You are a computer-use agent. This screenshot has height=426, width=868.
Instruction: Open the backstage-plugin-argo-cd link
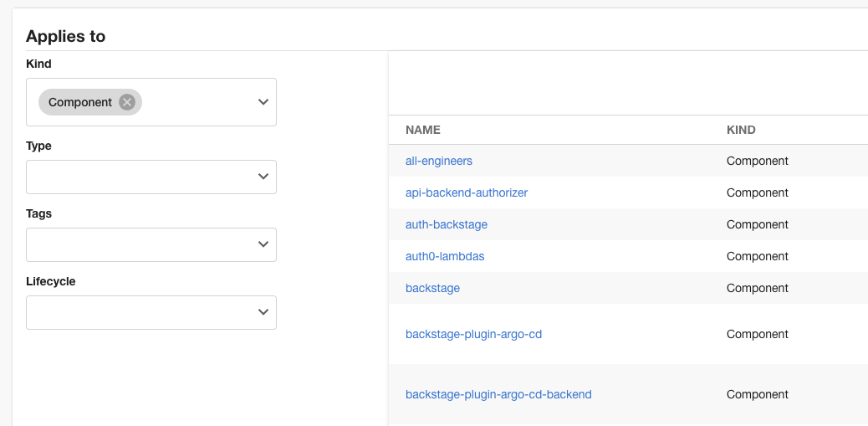click(x=474, y=334)
